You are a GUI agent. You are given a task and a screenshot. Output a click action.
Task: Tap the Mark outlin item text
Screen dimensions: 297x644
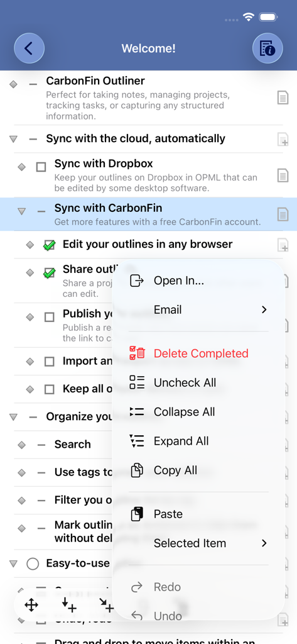[84, 531]
